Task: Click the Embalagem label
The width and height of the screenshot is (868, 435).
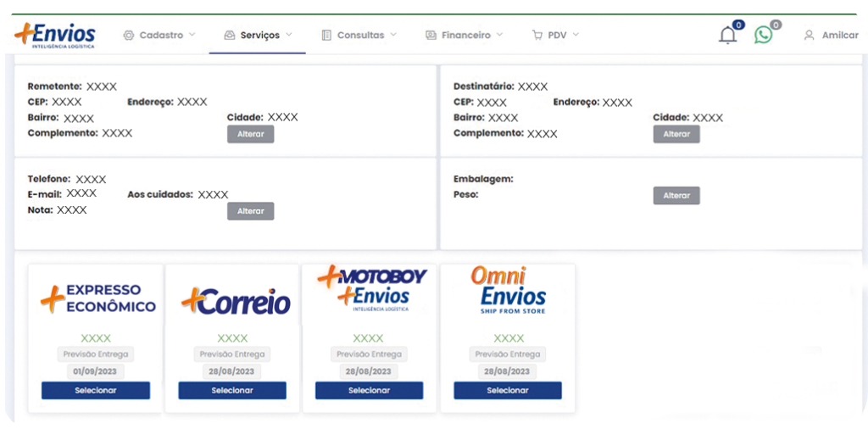Action: (483, 179)
